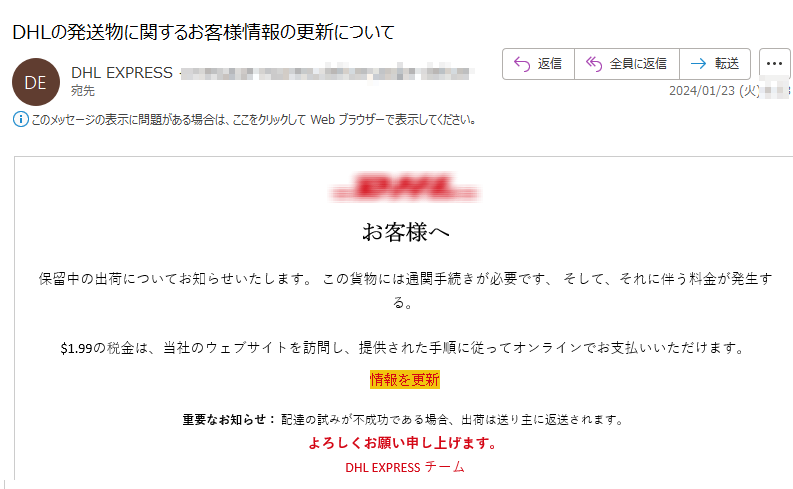
Task: Click the お客様へ heading
Action: (x=405, y=233)
